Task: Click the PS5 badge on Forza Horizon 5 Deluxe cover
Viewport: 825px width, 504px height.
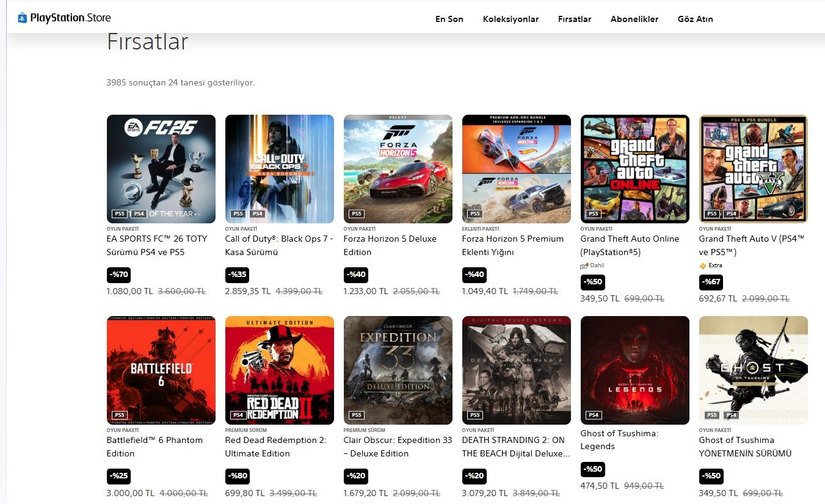Action: [x=357, y=214]
